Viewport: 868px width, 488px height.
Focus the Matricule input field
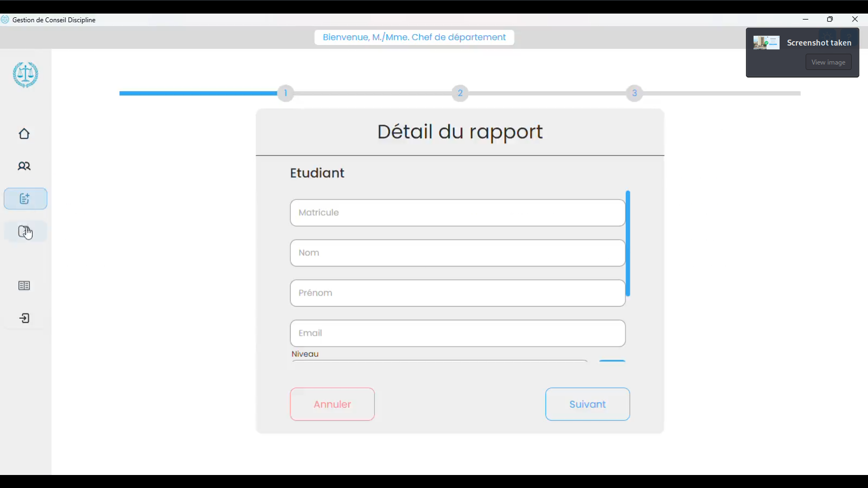(457, 213)
